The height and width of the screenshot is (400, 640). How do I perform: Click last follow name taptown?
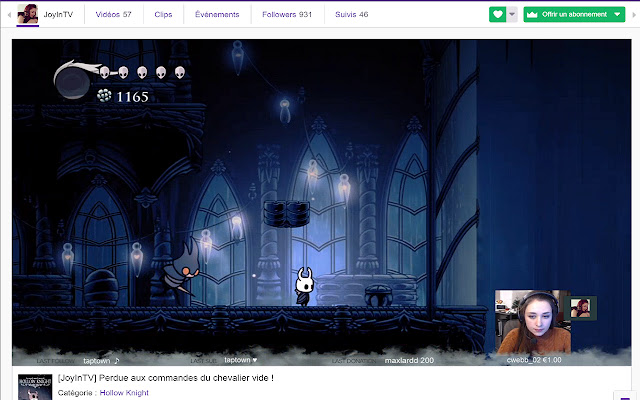click(x=97, y=361)
